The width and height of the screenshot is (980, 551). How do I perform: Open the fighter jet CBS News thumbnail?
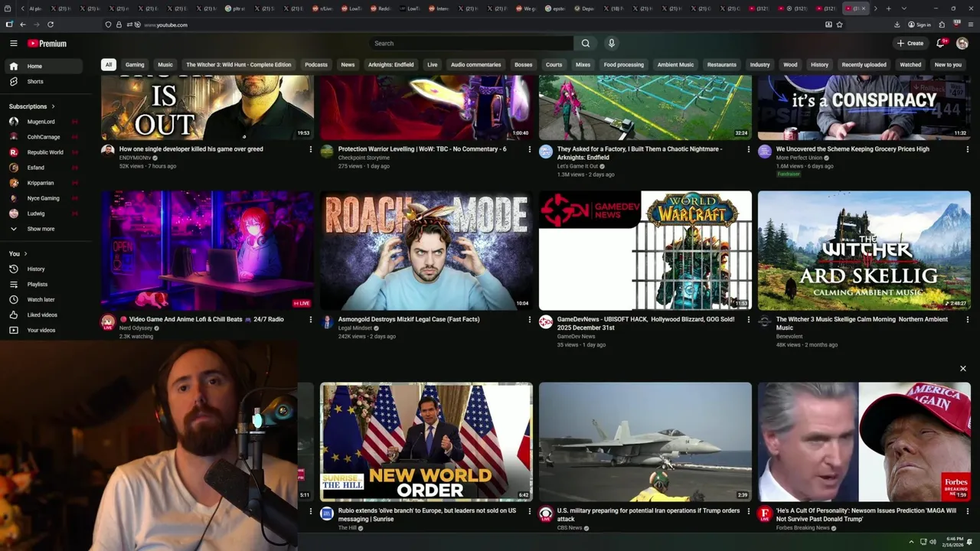pyautogui.click(x=645, y=442)
